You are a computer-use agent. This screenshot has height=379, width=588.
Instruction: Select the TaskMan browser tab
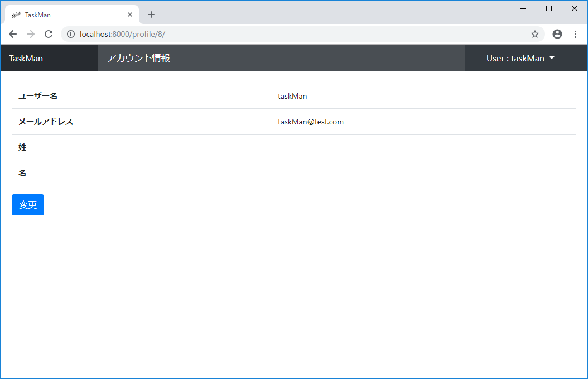coord(72,15)
